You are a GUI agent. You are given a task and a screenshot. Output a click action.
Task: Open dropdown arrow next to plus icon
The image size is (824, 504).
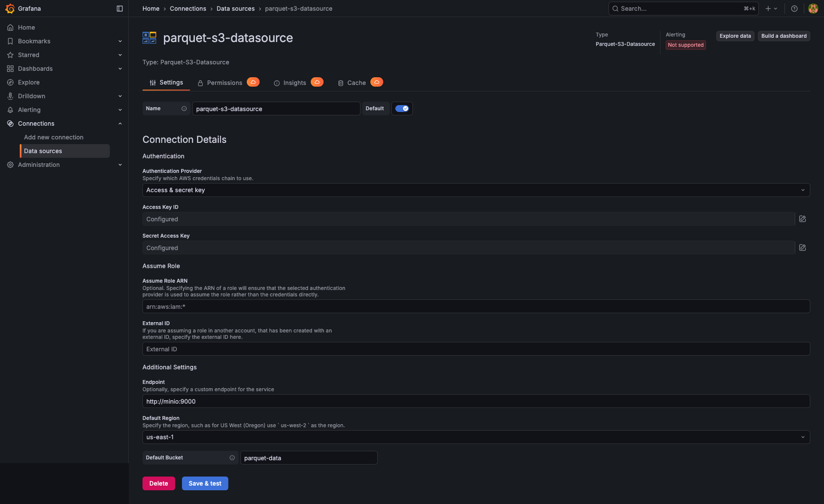pos(776,9)
